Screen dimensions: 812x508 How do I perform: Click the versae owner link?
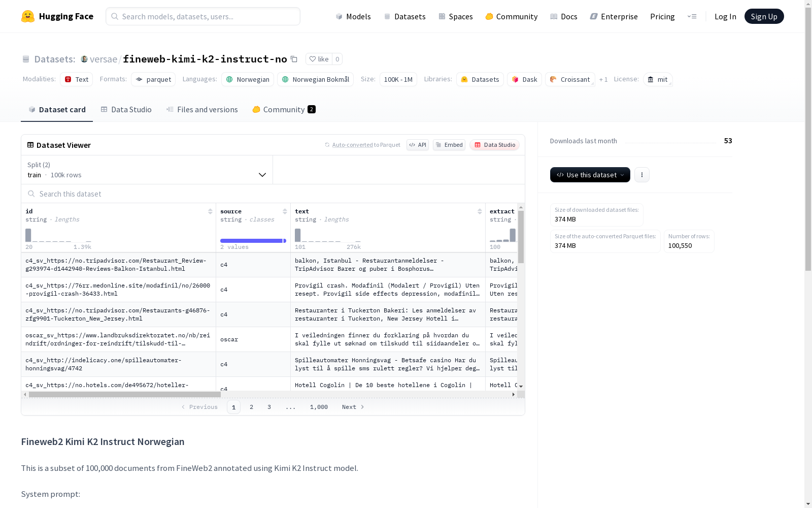pos(104,59)
